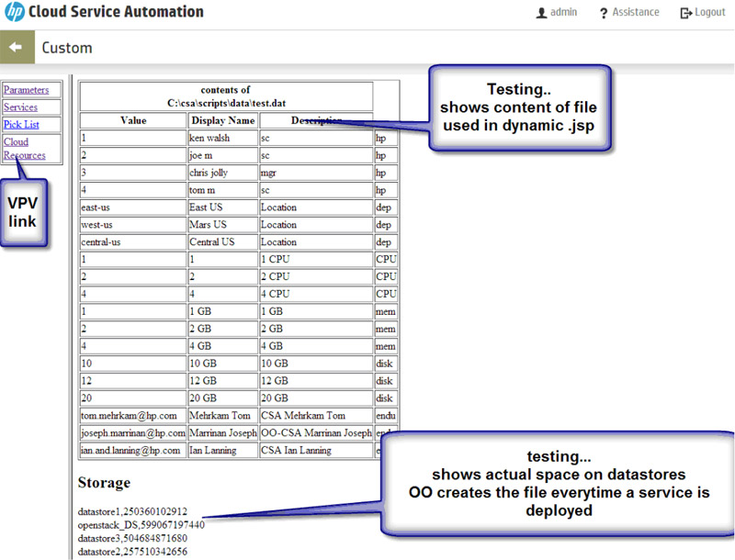This screenshot has width=735, height=560.
Task: Select the 'mgr' description cell
Action: 316,173
